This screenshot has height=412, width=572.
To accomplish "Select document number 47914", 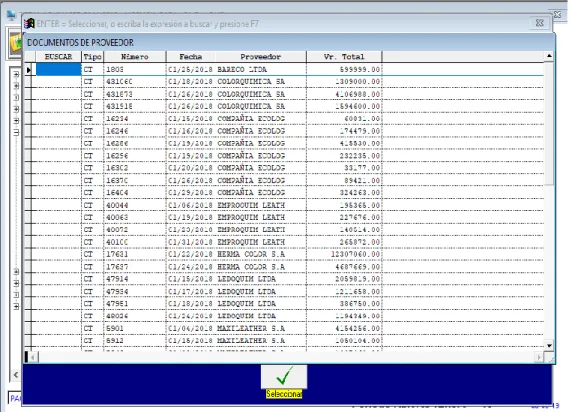I will pos(117,279).
